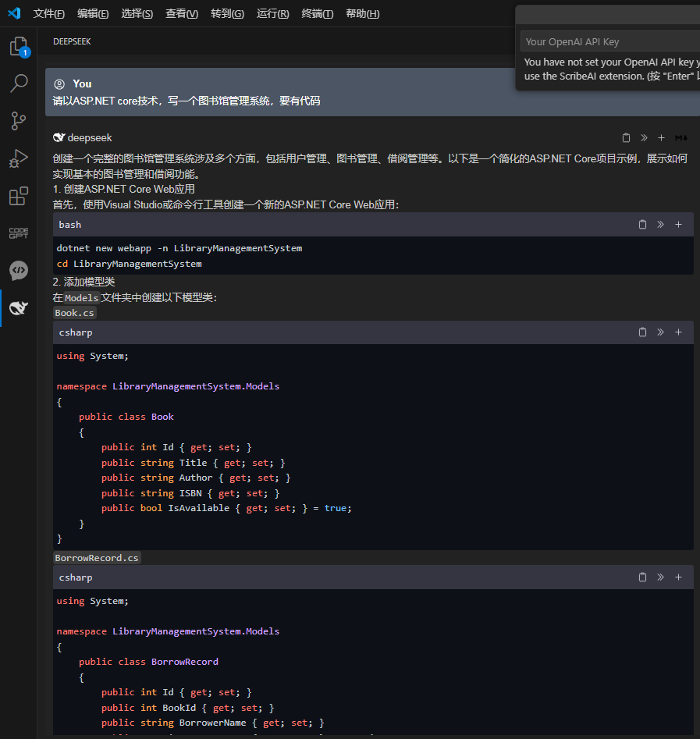Click the DEEPSEEK panel title
The image size is (700, 739).
pos(72,41)
